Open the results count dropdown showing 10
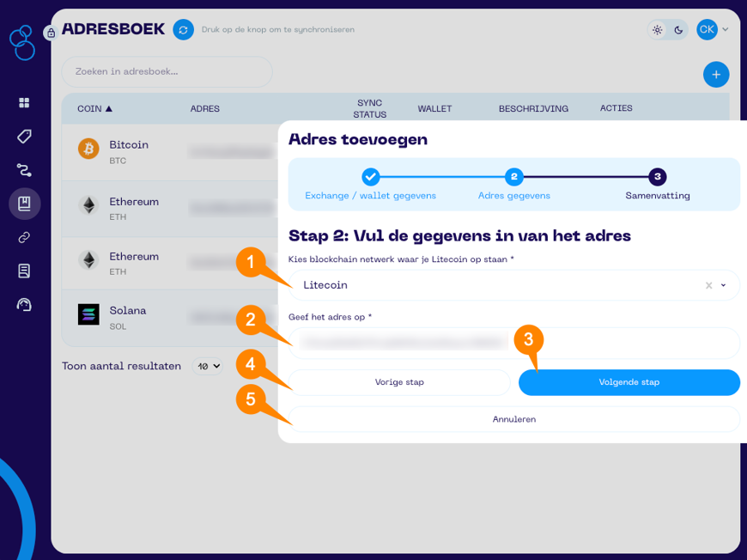747x560 pixels. coord(206,366)
